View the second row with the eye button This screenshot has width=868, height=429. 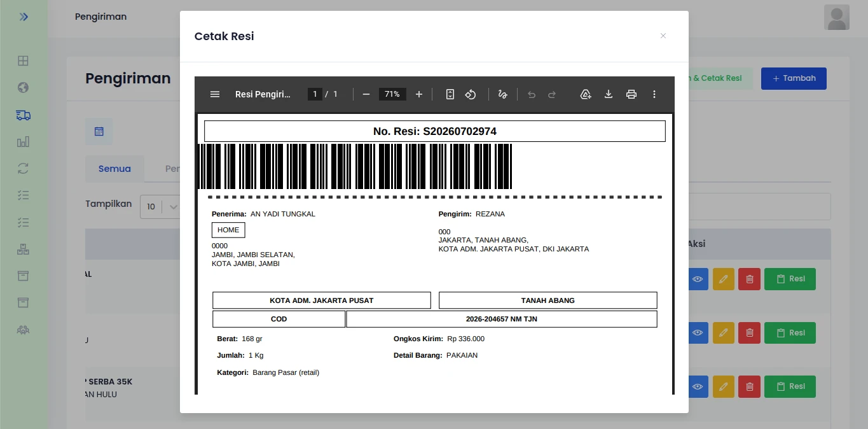click(698, 333)
